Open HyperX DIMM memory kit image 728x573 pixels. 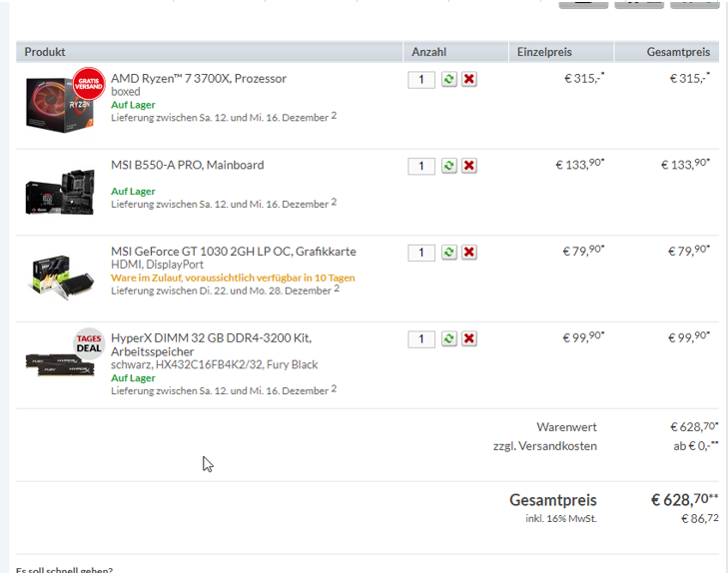coord(60,364)
